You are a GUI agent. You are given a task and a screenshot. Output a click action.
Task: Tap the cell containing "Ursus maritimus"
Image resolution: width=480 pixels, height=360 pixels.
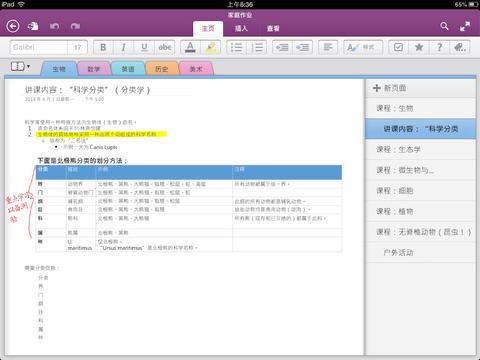164,245
